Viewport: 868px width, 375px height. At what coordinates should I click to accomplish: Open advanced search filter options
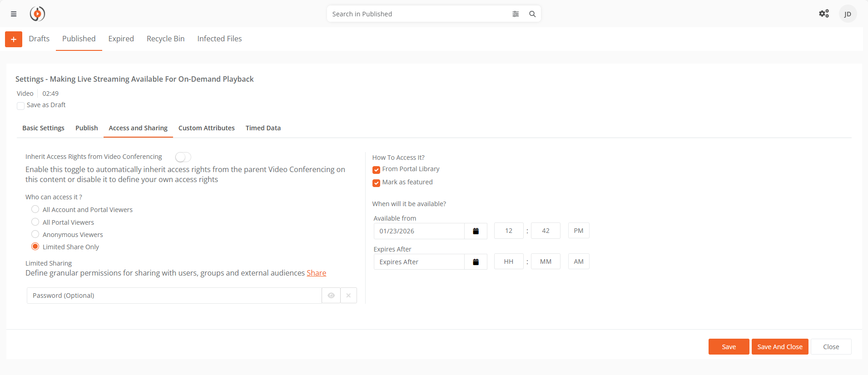point(516,14)
